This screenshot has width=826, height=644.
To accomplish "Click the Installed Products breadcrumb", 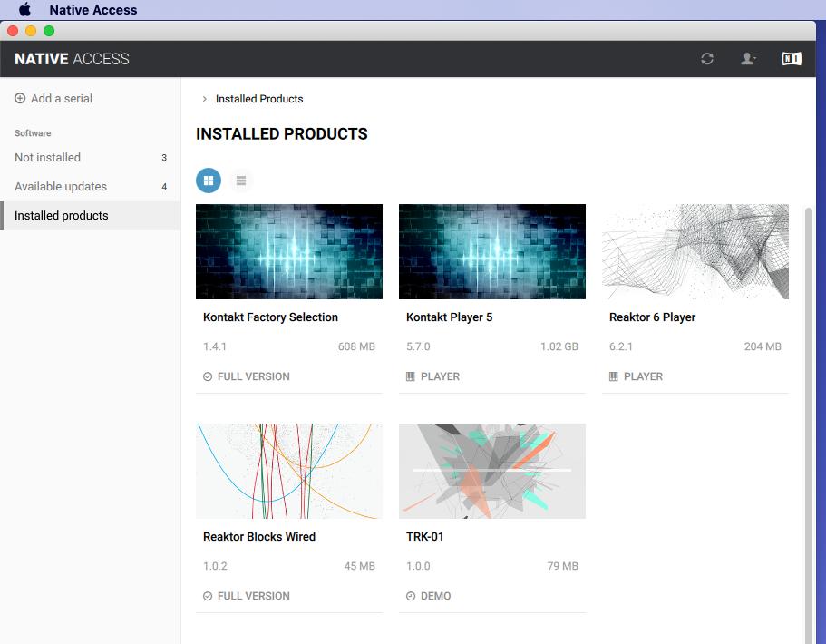I will (259, 99).
